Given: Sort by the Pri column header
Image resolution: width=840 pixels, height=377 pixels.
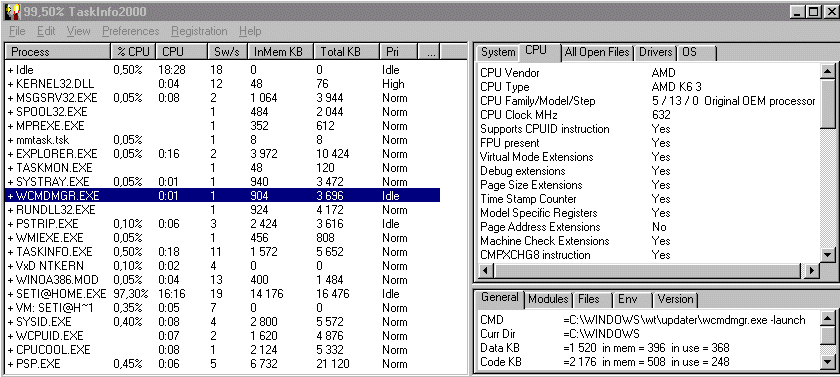Looking at the screenshot, I should click(x=398, y=52).
